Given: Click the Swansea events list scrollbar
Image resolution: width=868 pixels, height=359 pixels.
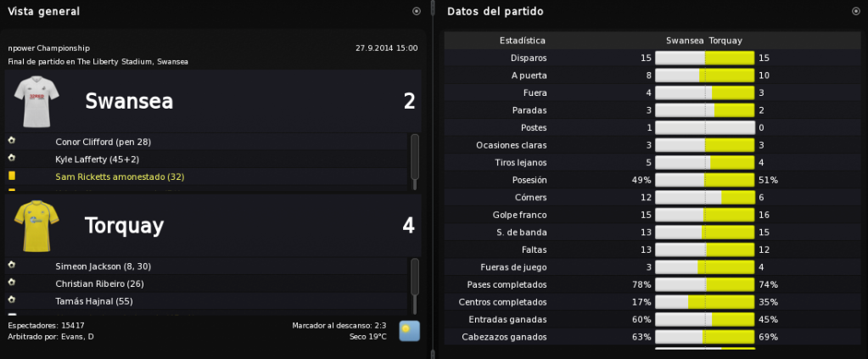Looking at the screenshot, I should tap(415, 162).
